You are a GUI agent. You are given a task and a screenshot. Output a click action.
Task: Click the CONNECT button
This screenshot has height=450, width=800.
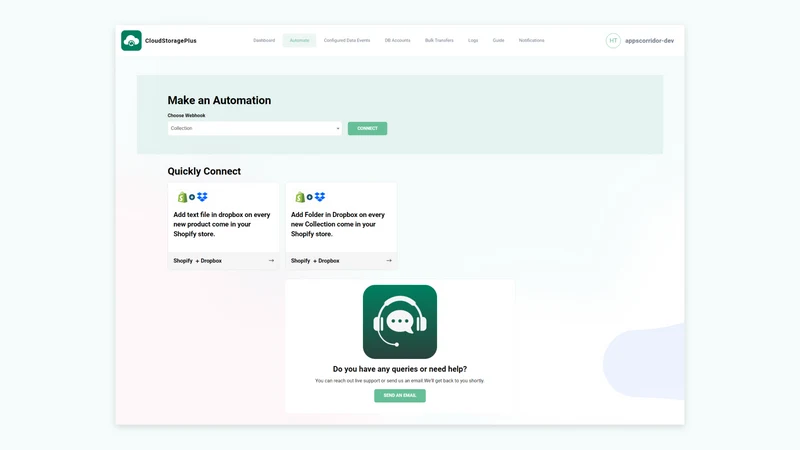(367, 129)
